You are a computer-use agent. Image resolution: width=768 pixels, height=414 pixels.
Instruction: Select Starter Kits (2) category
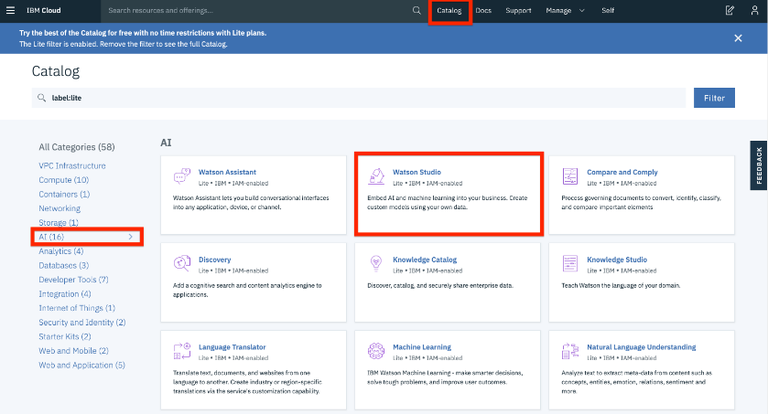click(65, 336)
